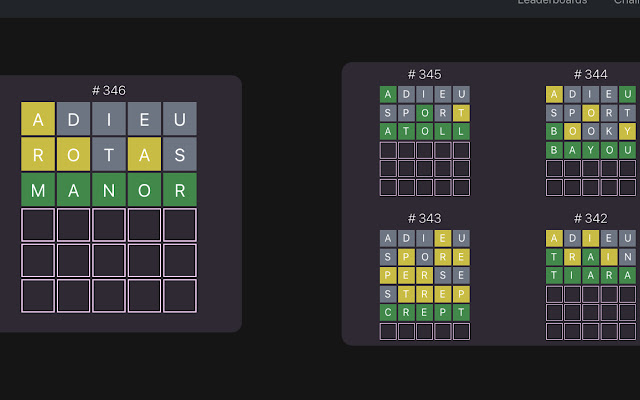Click green M tile in MANOR row
Screen dimensions: 640x400
[38, 189]
